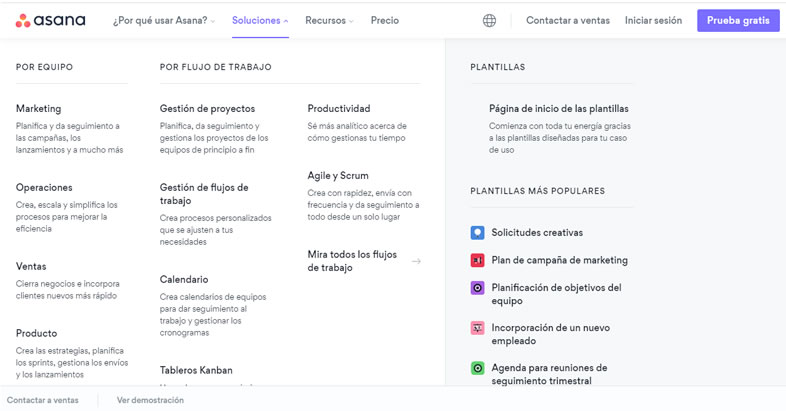Click the Asana logo
The height and width of the screenshot is (411, 786).
(51, 21)
